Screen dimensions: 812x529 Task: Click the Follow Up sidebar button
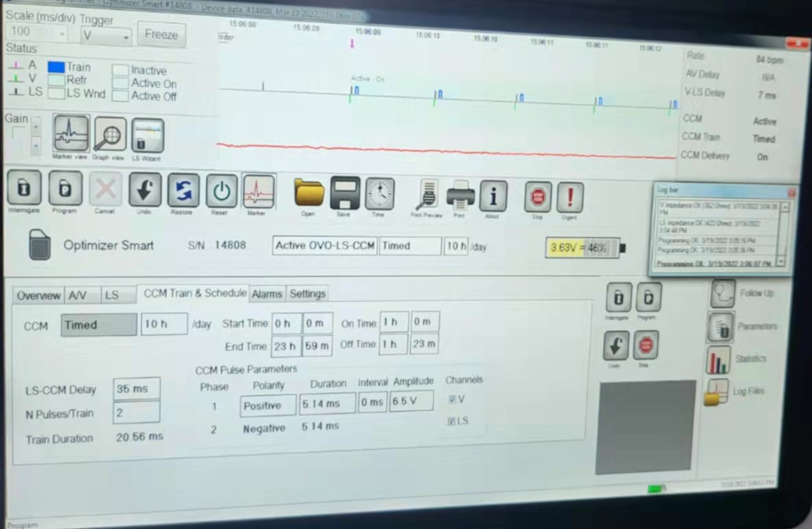click(723, 293)
